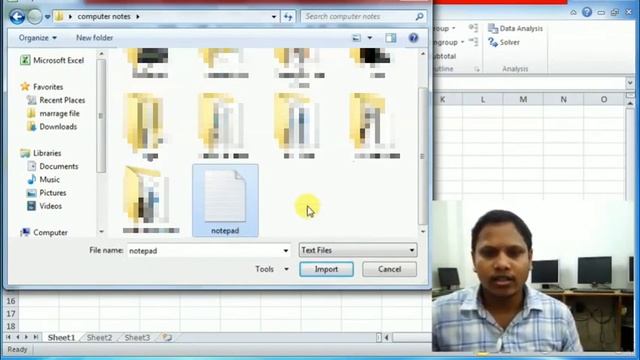Go to last sheet navigation arrow

pos(36,337)
